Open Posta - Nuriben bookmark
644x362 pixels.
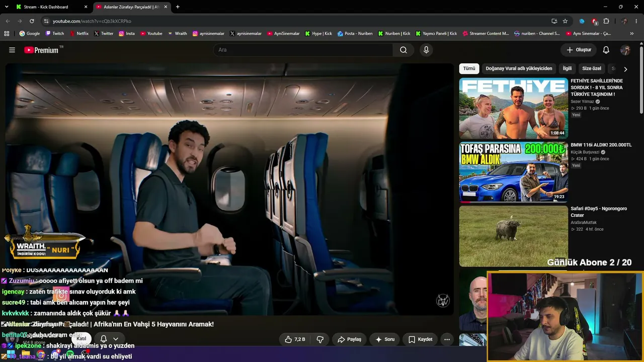point(355,34)
